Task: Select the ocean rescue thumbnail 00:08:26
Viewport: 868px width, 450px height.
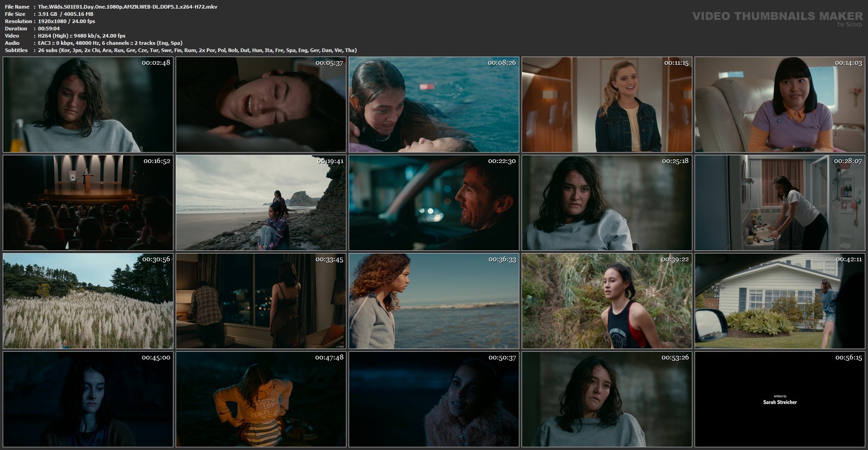Action: click(x=434, y=105)
